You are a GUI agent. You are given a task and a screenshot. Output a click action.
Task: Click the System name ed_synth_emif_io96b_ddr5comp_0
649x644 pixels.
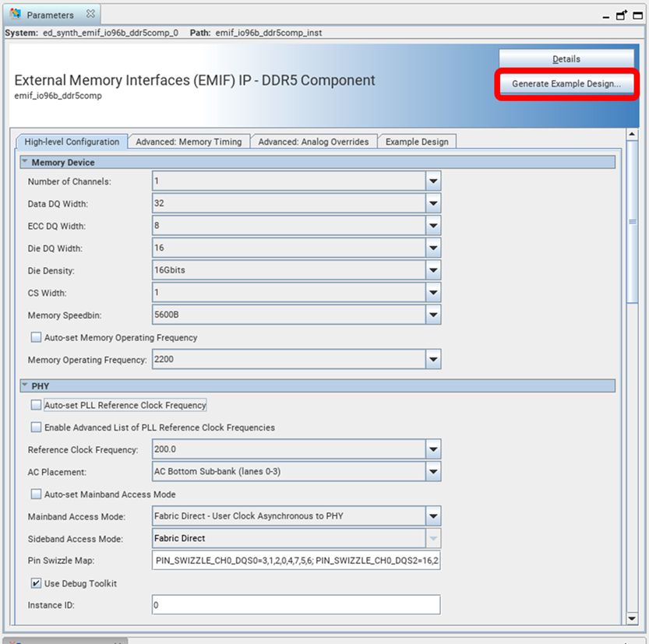click(x=111, y=33)
